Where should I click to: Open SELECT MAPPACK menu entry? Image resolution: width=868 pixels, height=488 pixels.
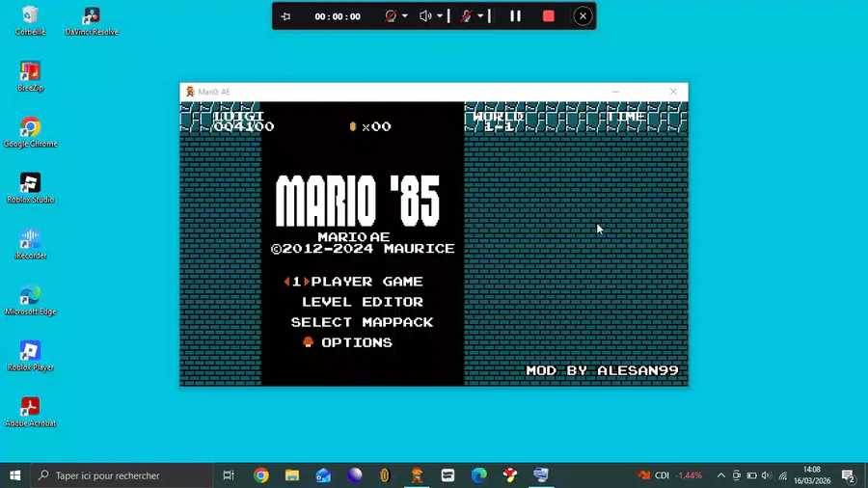(x=363, y=322)
